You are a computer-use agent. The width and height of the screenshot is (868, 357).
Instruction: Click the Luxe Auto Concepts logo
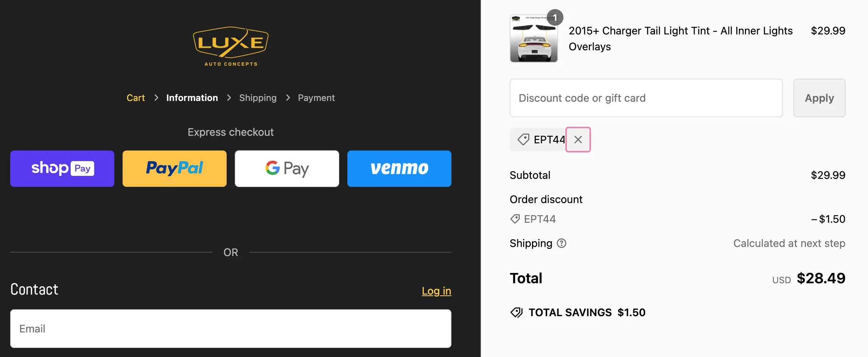click(x=230, y=46)
